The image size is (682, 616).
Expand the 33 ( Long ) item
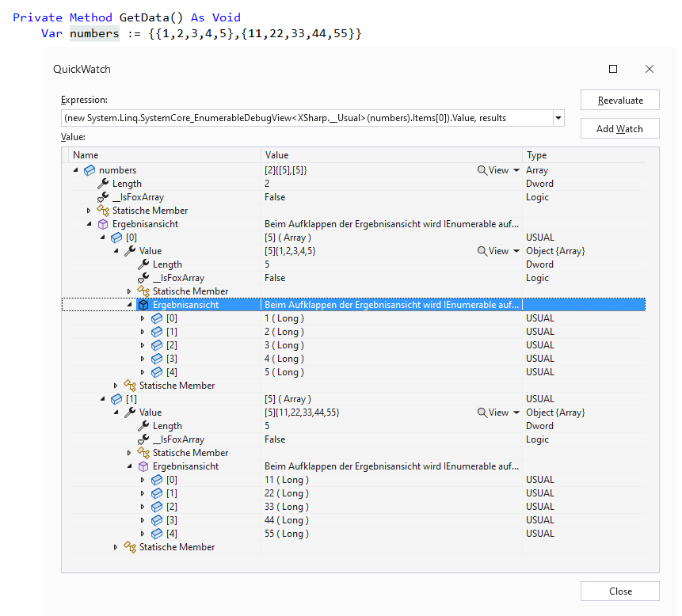[143, 507]
